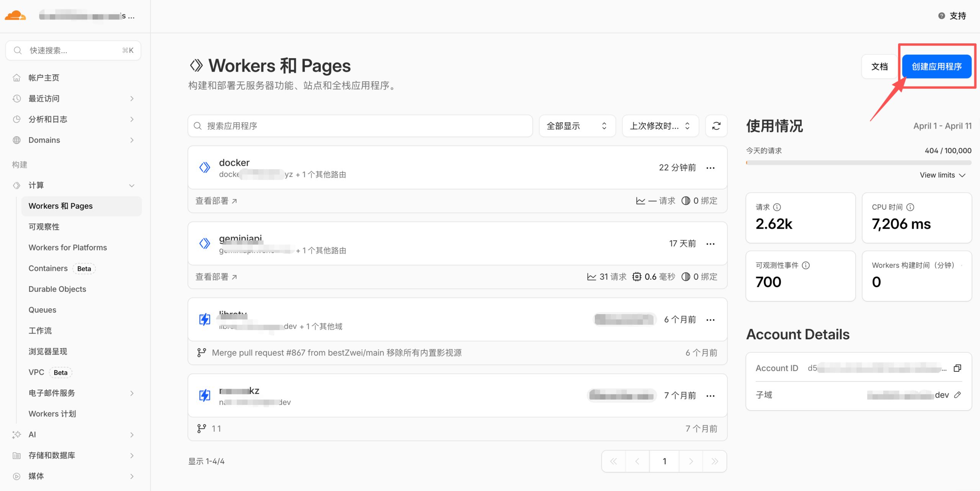This screenshot has width=980, height=491.
Task: Expand View limits section
Action: (x=942, y=175)
